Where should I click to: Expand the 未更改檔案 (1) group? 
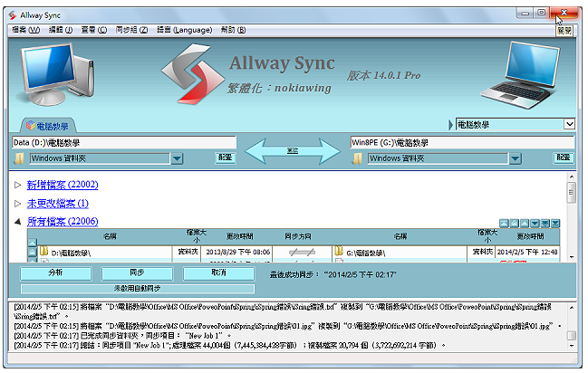click(17, 204)
